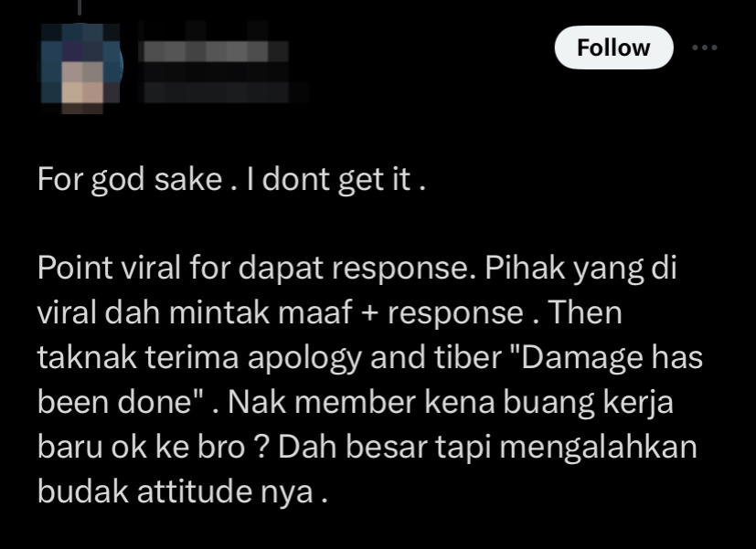This screenshot has height=549, width=756.
Task: Click the phrase "baru ok ke bro ?"
Action: coord(153,447)
